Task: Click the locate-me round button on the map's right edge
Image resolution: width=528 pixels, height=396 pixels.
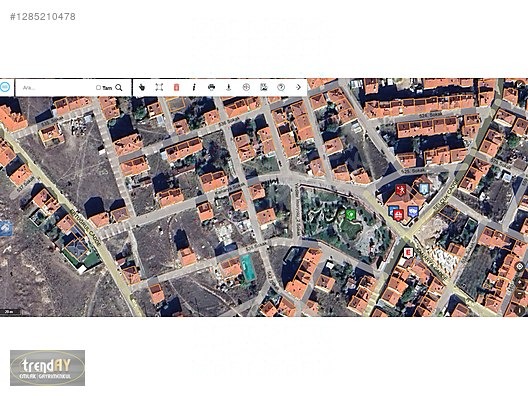Action: click(520, 267)
